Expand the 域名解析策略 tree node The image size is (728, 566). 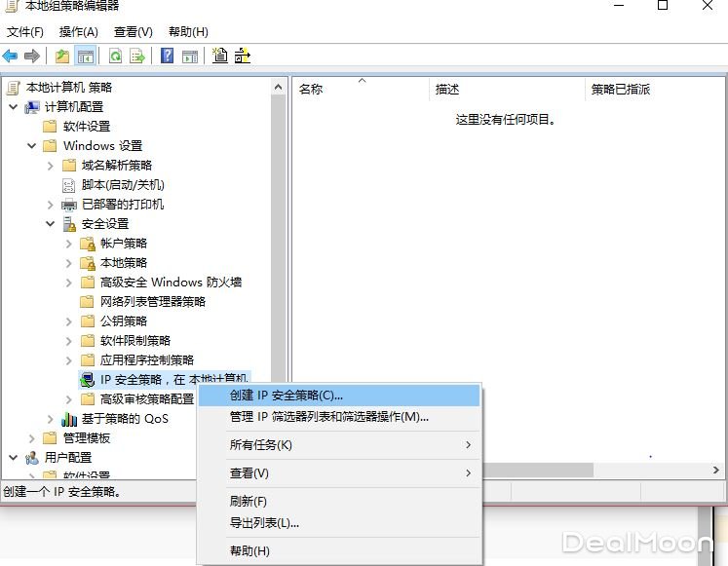51,165
